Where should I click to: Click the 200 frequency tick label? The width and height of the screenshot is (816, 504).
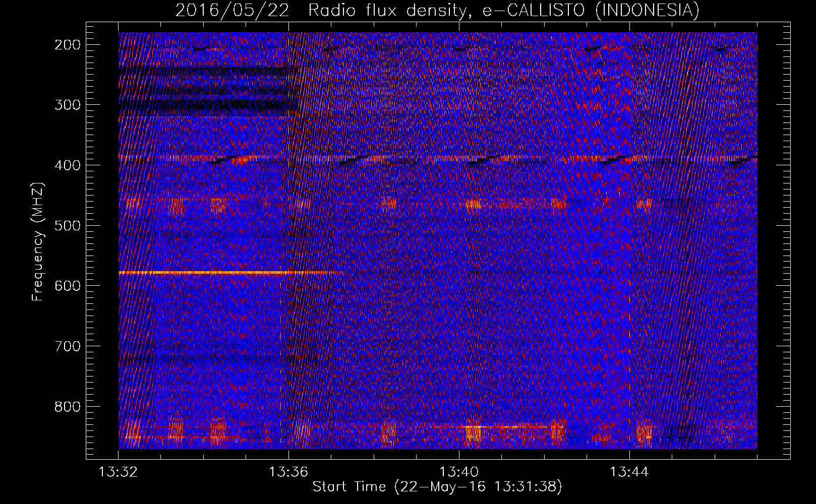point(67,45)
